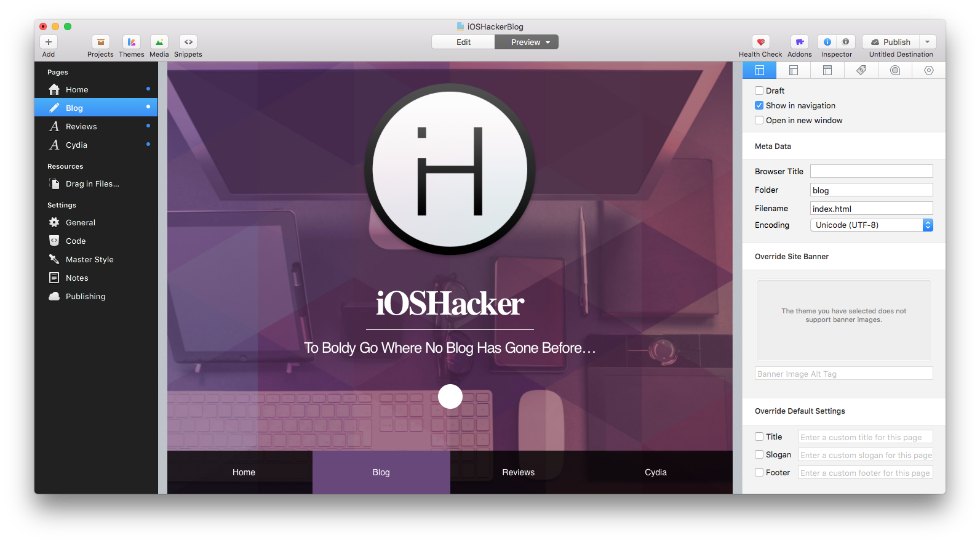Click the Folder field containing blog

[x=872, y=190]
